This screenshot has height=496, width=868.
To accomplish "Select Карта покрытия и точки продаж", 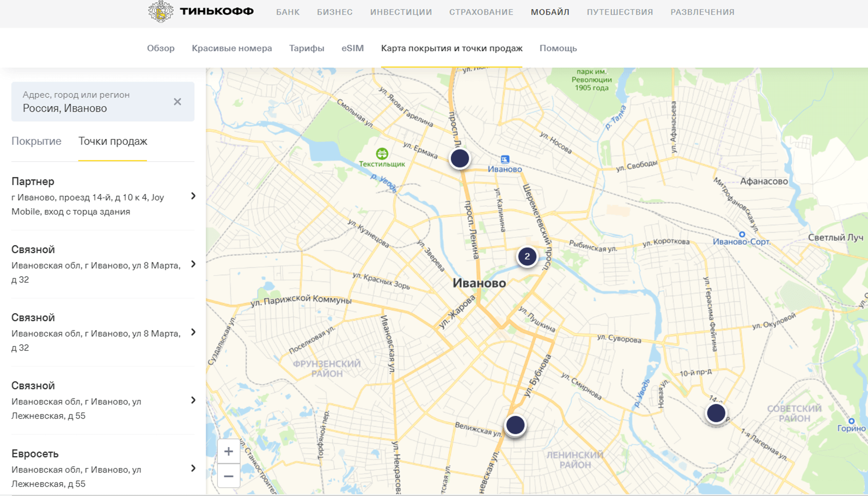I will tap(452, 48).
